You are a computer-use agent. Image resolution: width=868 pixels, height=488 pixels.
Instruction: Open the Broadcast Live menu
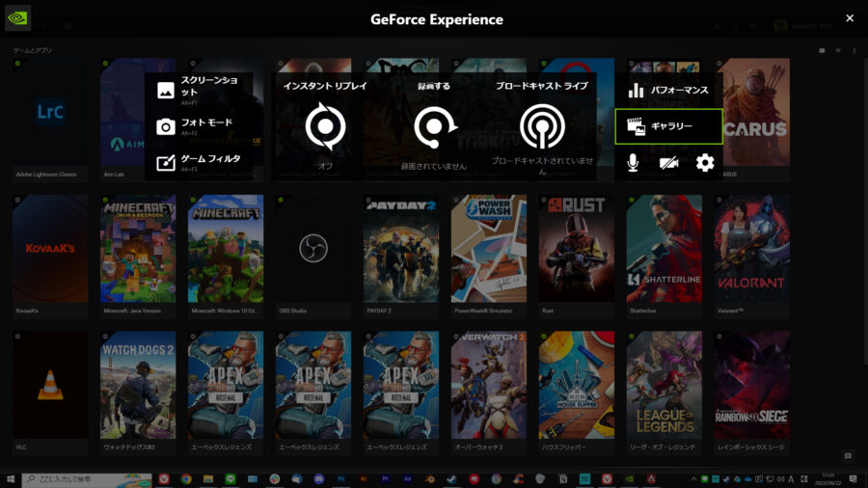point(542,126)
